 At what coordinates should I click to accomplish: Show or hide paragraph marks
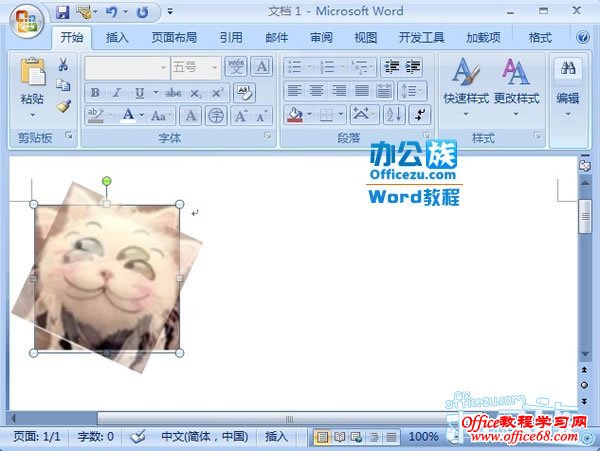[419, 115]
